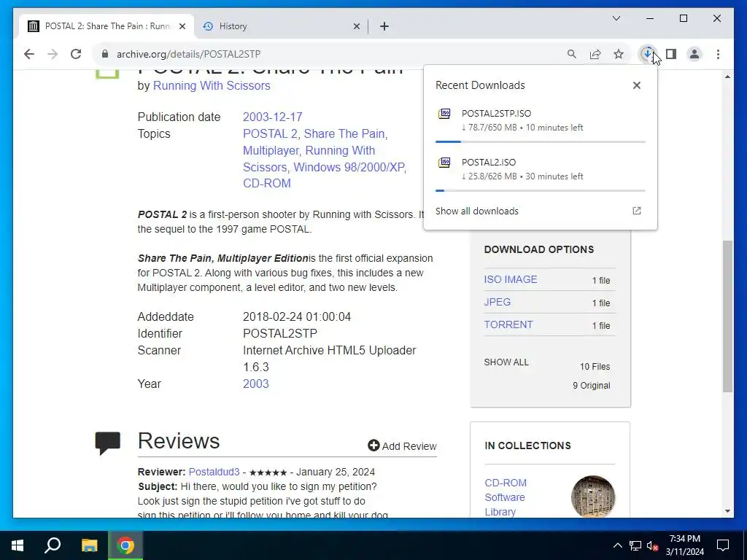Close the History tab
The width and height of the screenshot is (747, 560).
[356, 26]
